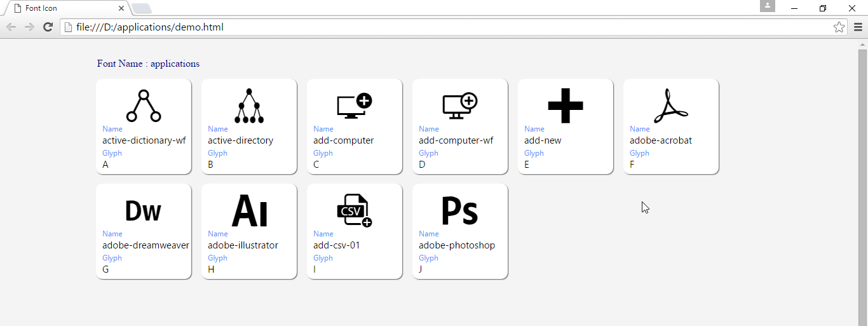Click the "add-computer" name text
This screenshot has height=326, width=868.
(343, 140)
